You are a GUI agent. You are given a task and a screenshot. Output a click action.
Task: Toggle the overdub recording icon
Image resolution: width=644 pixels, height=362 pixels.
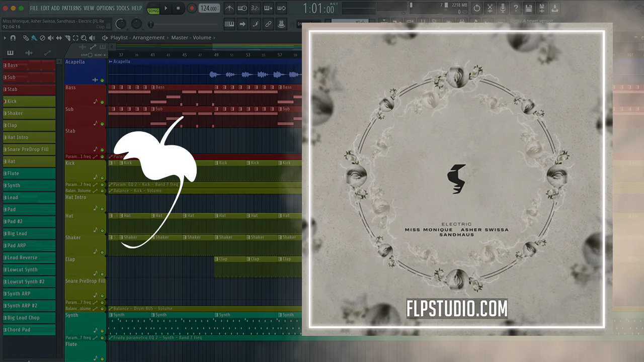pos(268,9)
